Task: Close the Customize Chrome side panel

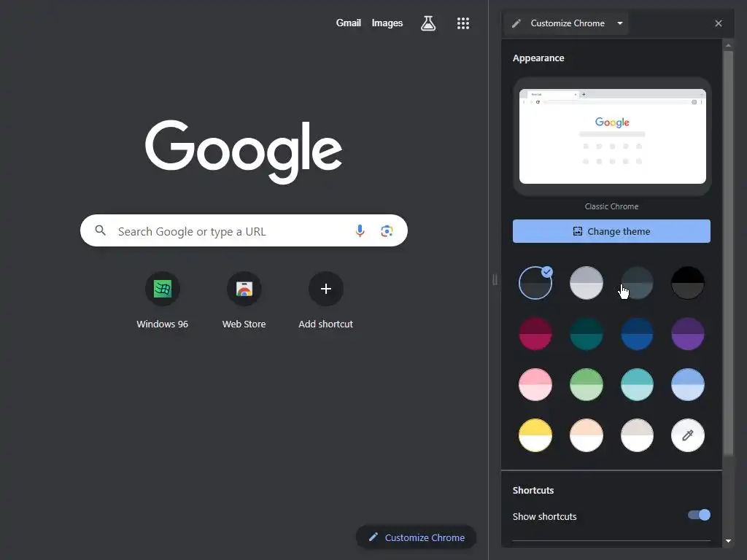Action: pyautogui.click(x=719, y=23)
